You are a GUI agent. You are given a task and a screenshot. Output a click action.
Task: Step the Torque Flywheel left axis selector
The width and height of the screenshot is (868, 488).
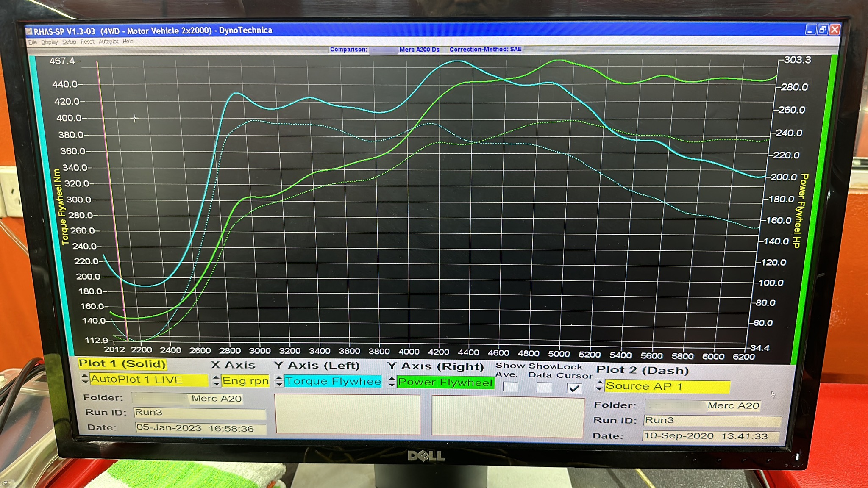tap(279, 381)
